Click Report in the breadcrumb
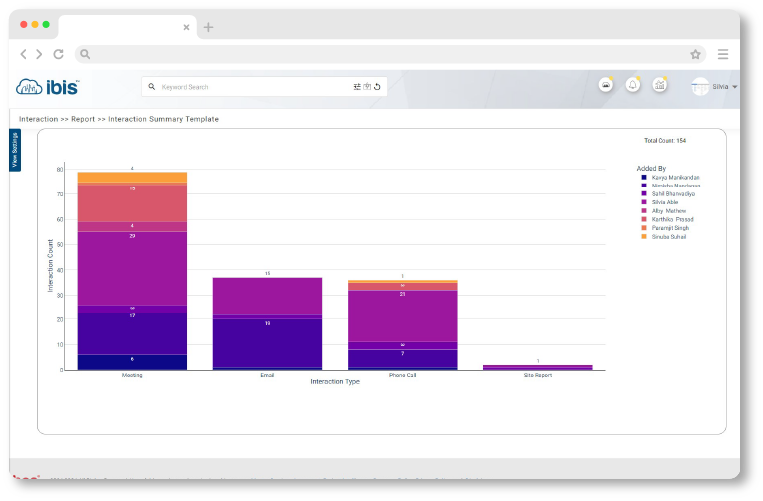The height and width of the screenshot is (501, 763). (x=83, y=119)
